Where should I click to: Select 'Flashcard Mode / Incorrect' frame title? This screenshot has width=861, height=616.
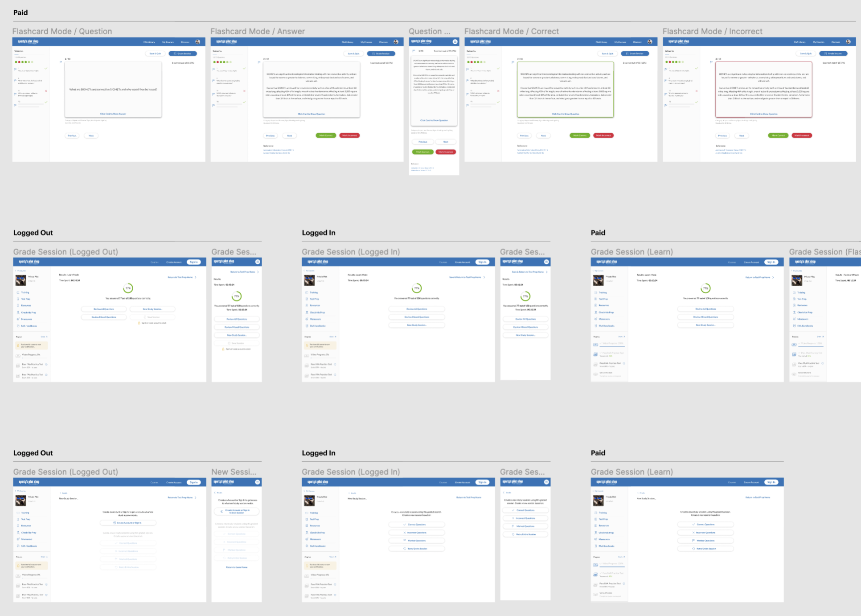point(713,31)
